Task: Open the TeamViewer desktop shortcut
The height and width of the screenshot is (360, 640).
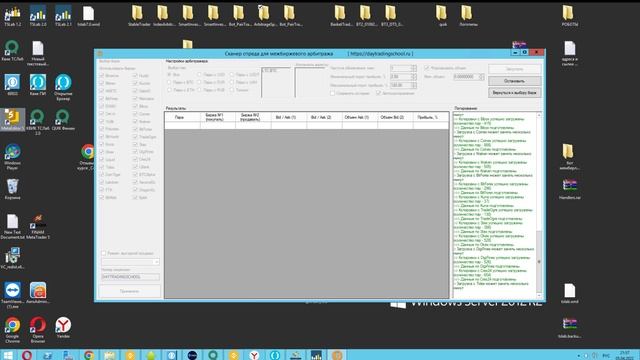Action: point(12,295)
